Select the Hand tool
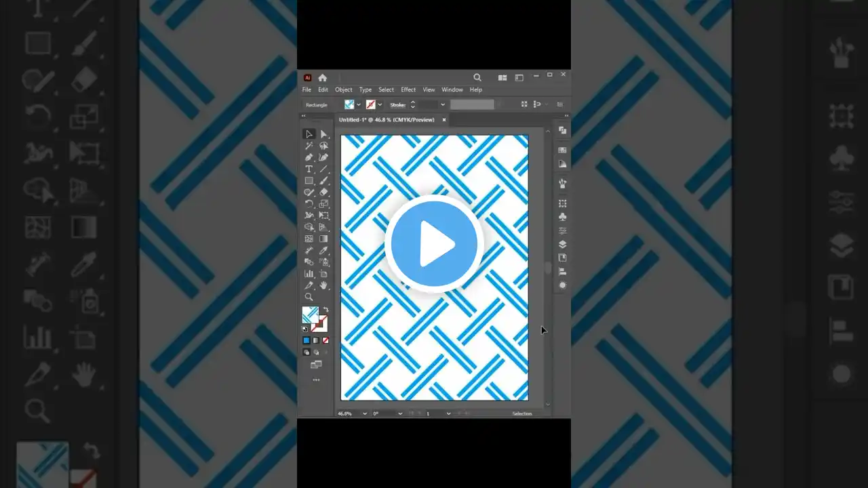This screenshot has width=868, height=488. click(324, 285)
